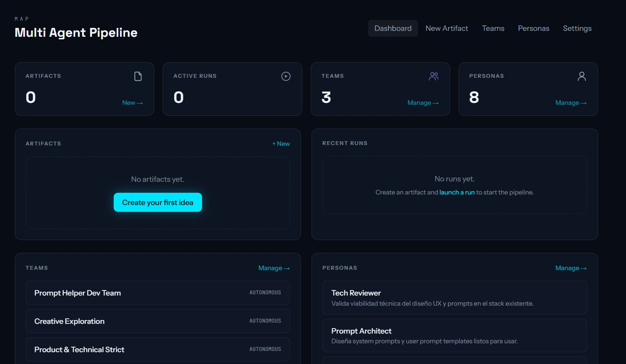Click the document icon in Artifacts card
The height and width of the screenshot is (364, 626).
pos(138,76)
